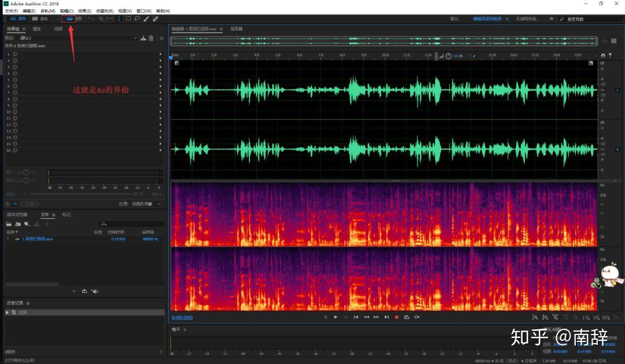Select the Lasso Selection tool
Image resolution: width=625 pixels, height=364 pixels.
pyautogui.click(x=137, y=19)
